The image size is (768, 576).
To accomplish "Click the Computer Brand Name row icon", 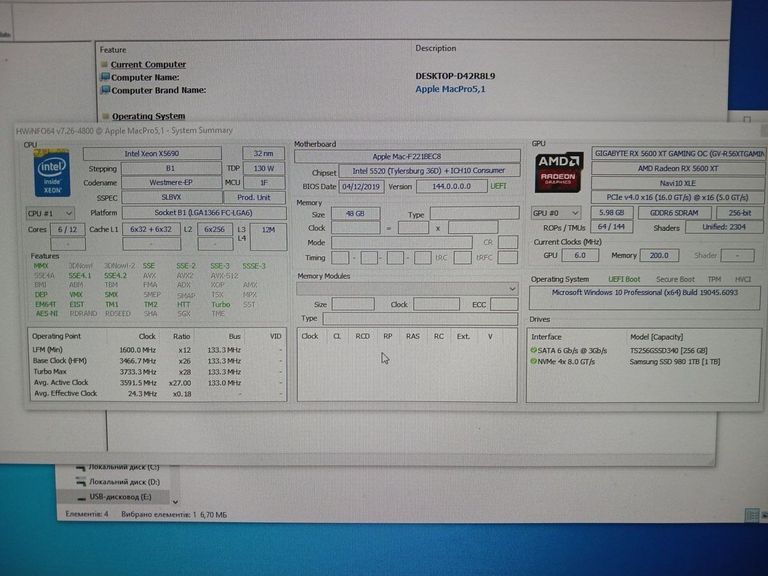I will (x=104, y=90).
